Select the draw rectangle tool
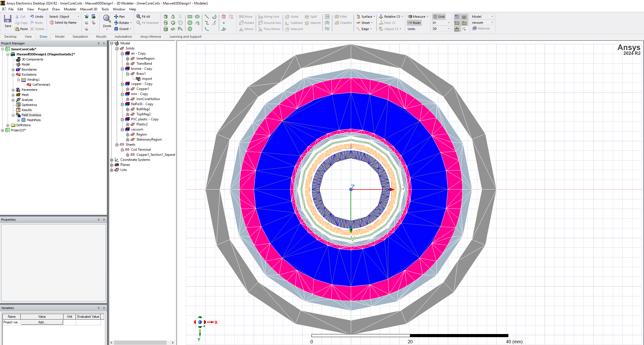This screenshot has width=644, height=345. point(190,17)
